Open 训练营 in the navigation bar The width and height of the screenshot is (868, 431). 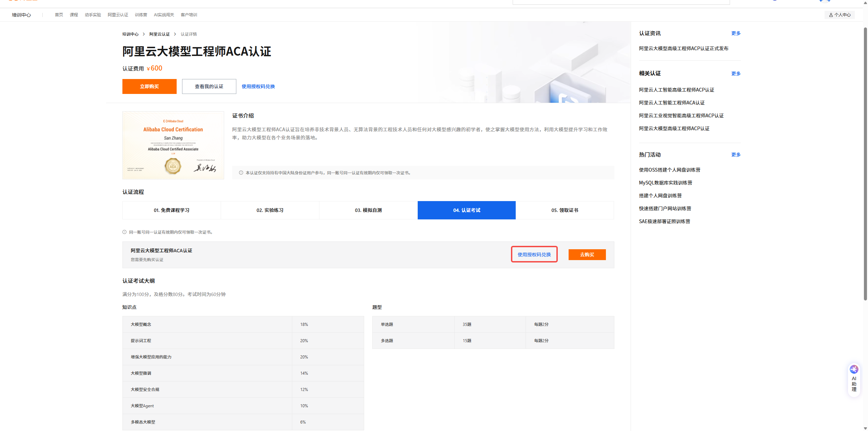tap(141, 15)
